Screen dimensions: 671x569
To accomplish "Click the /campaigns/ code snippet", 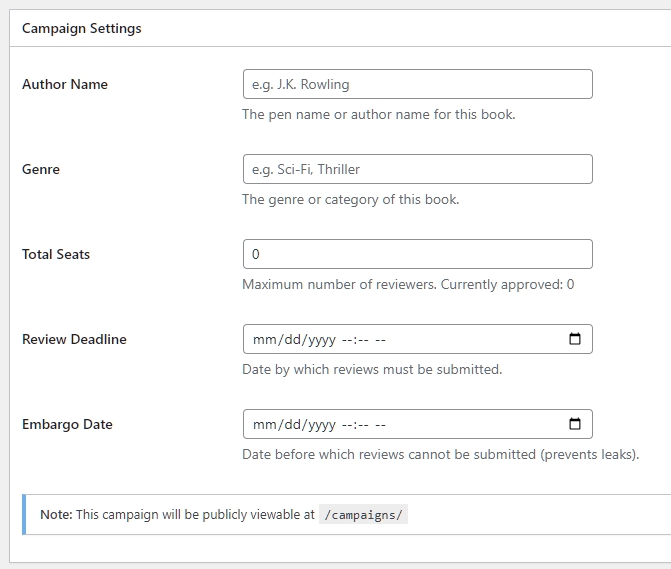I will [x=363, y=515].
